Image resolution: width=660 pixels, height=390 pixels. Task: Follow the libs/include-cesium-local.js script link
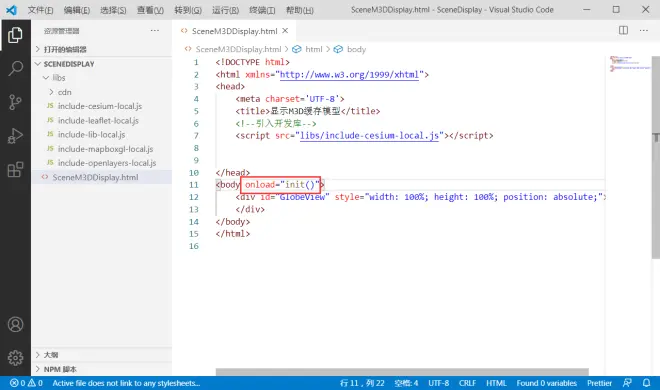pos(369,135)
